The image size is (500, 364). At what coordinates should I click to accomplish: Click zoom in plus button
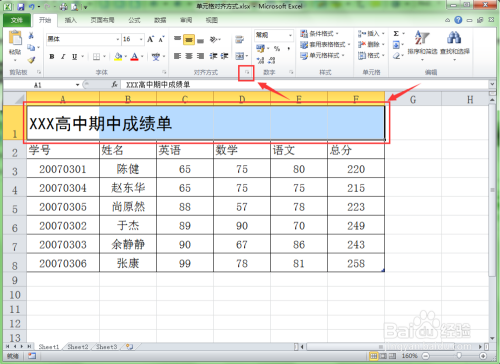point(482,356)
